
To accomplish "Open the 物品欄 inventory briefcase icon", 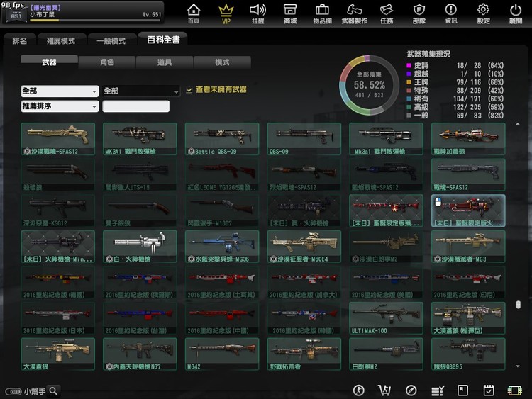I will [322, 13].
